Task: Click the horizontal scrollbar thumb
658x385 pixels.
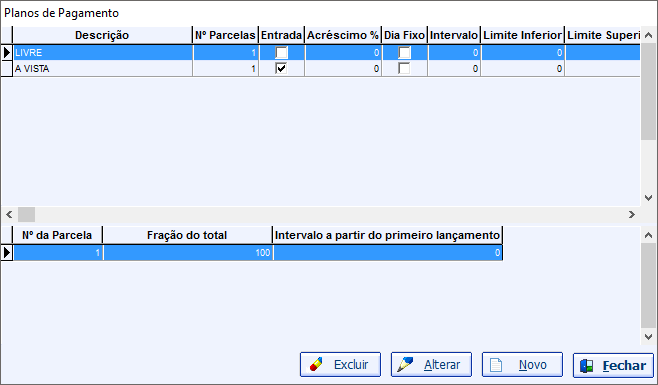Action: click(26, 215)
